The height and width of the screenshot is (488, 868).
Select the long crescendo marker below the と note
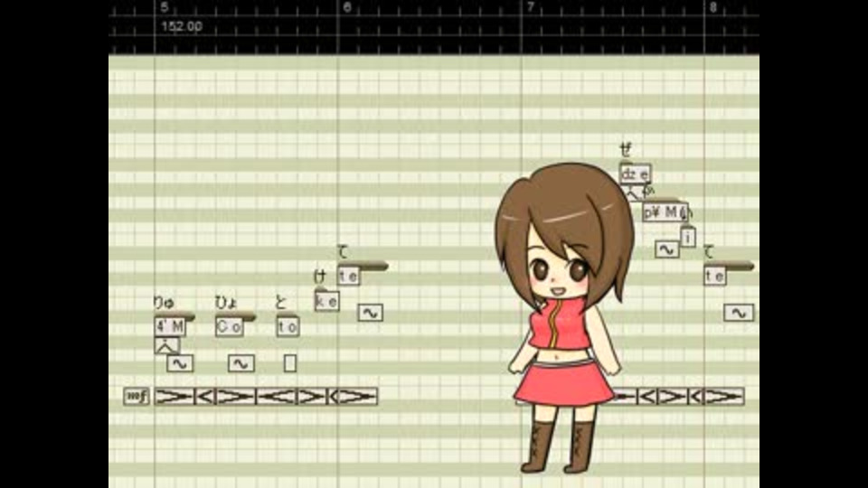[x=277, y=396]
